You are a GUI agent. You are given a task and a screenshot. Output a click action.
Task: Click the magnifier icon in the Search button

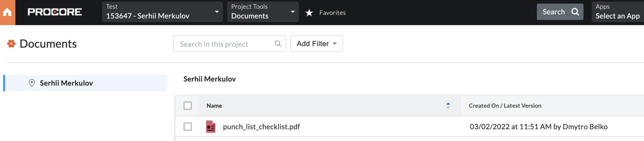(575, 12)
